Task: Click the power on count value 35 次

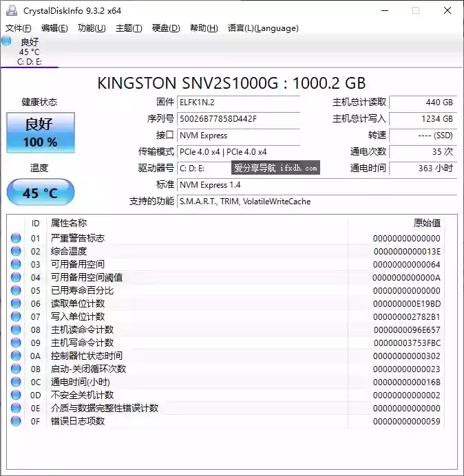Action: [423, 152]
